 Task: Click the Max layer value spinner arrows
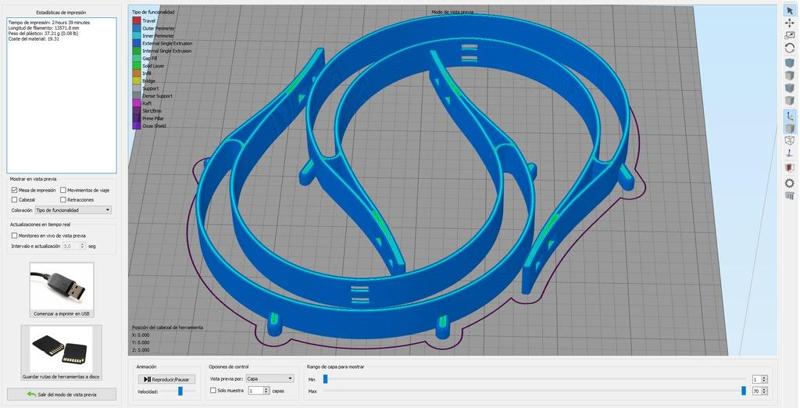tap(764, 391)
